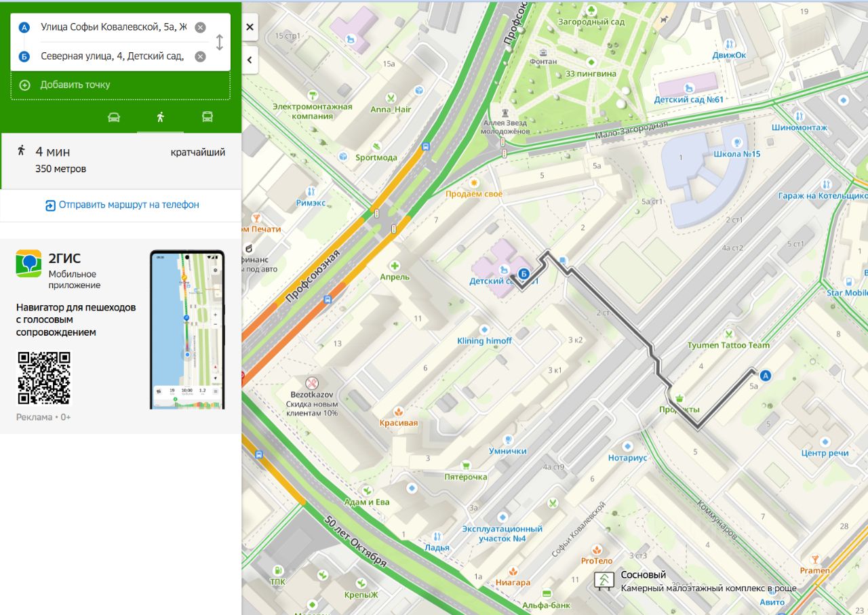Screen dimensions: 868x615
Task: Select the Центр речи map marker
Action: point(825,441)
